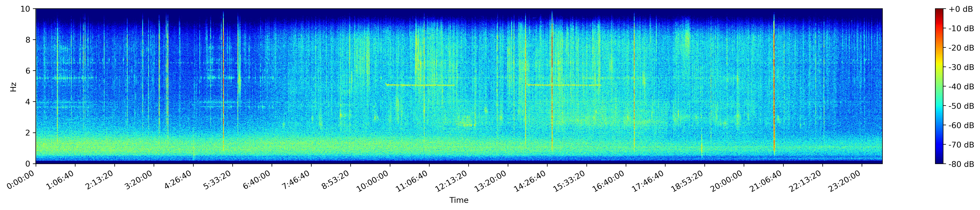Click the 5 Hz tone line near 15:00
Screen dimensions: 980x210
click(x=564, y=85)
